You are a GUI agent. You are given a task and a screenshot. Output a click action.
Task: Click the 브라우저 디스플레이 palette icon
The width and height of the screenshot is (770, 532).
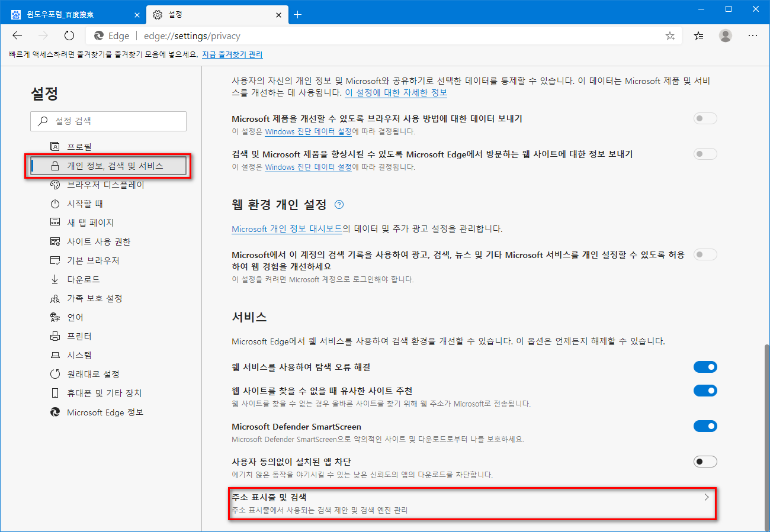(55, 185)
